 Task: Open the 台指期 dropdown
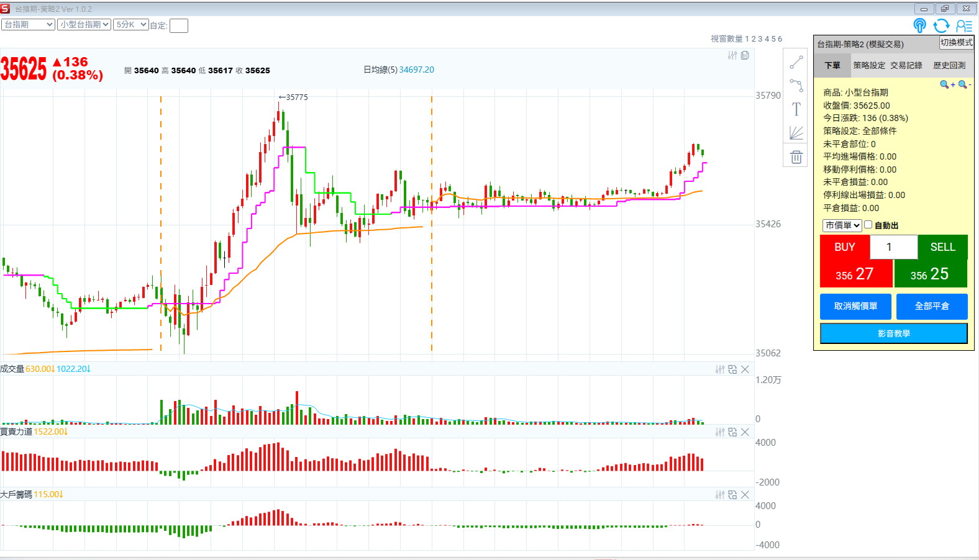click(29, 24)
